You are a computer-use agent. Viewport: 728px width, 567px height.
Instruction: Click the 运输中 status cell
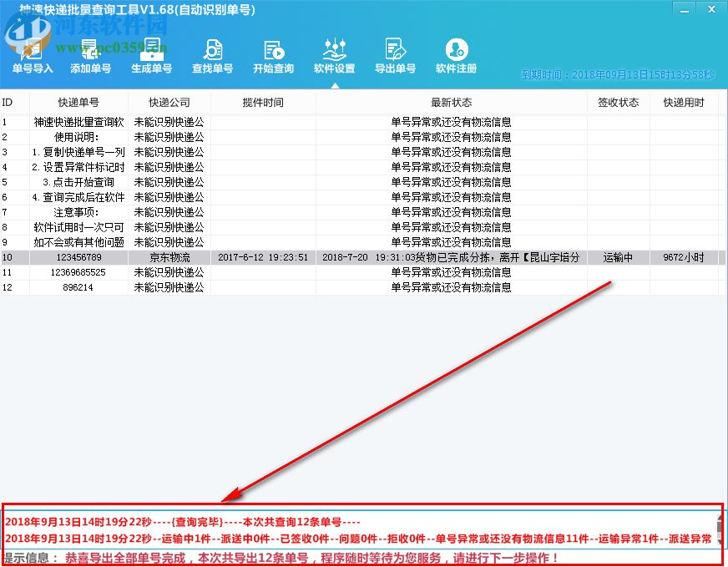617,257
